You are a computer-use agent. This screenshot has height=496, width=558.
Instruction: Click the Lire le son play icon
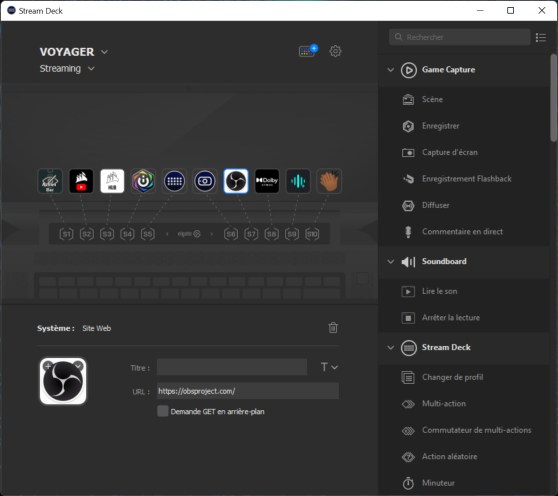pos(408,291)
